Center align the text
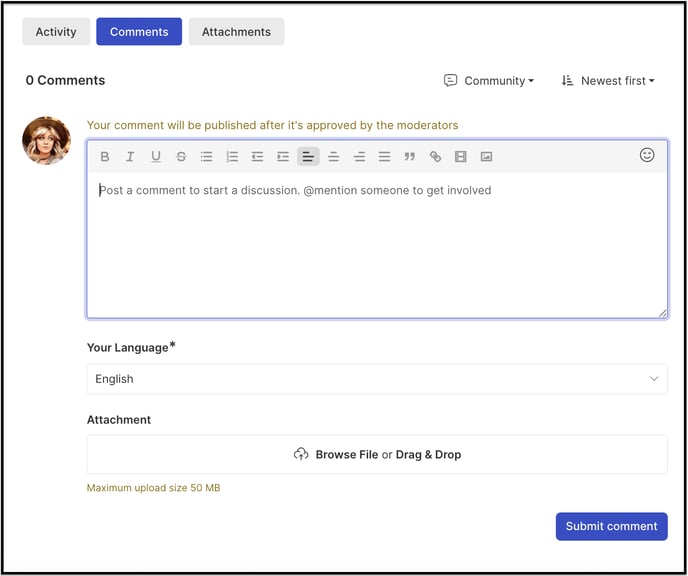Screen dimensions: 688x576 click(334, 157)
